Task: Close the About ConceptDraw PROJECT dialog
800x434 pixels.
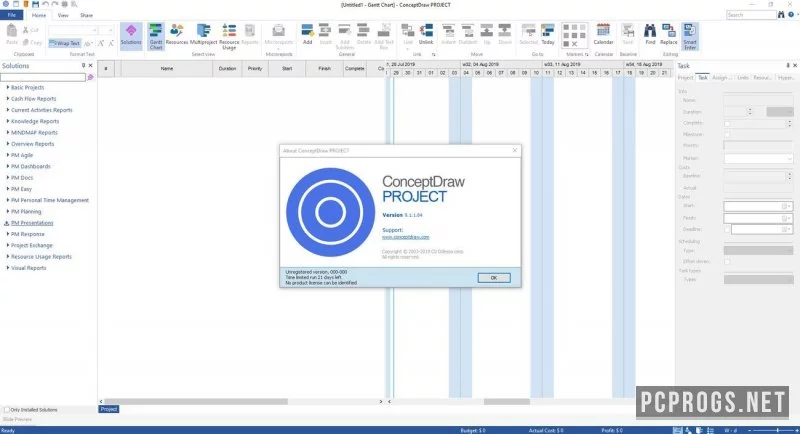Action: (514, 150)
